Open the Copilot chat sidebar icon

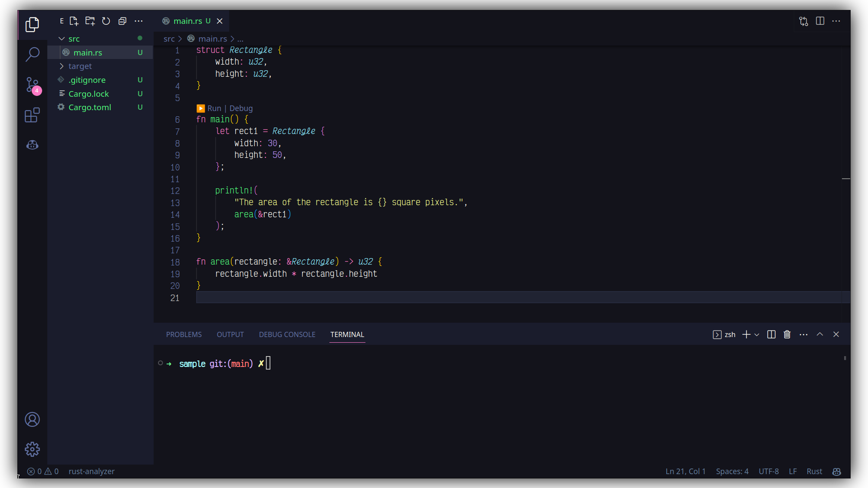tap(32, 145)
